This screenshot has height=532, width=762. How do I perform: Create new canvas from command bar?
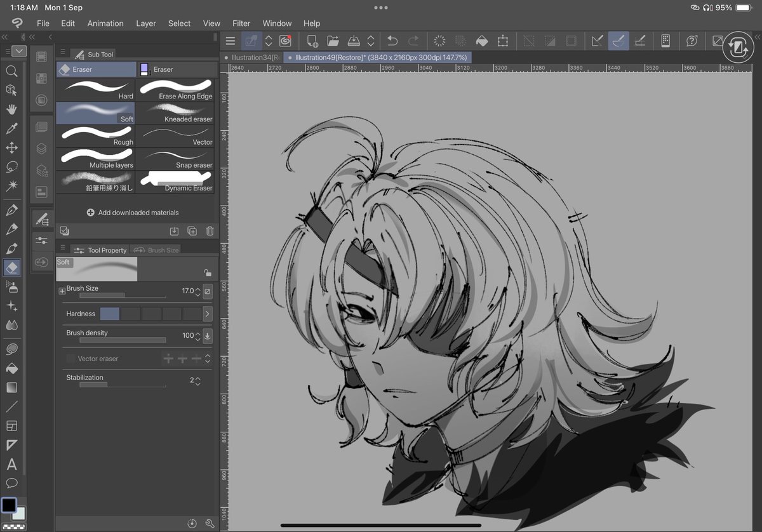click(x=312, y=41)
